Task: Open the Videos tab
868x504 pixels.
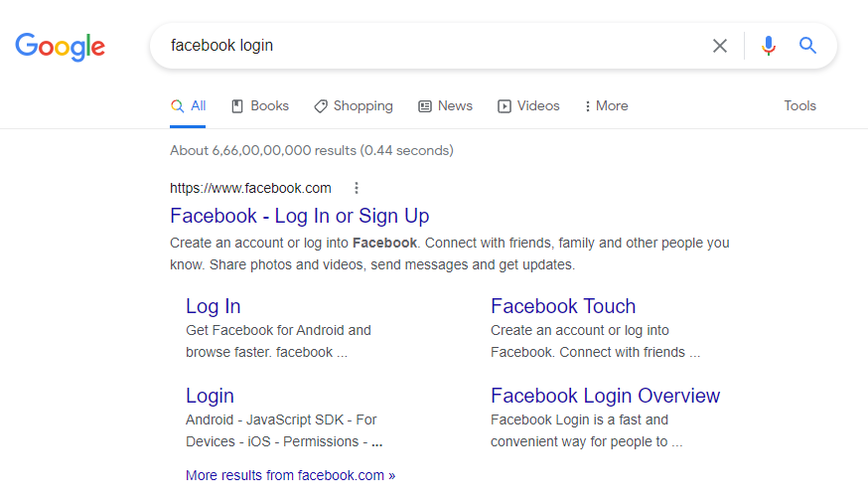Action: click(528, 105)
